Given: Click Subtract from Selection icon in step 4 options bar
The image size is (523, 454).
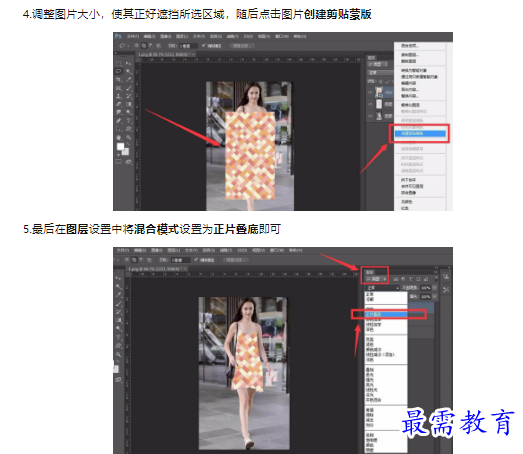Looking at the screenshot, I should tap(151, 45).
